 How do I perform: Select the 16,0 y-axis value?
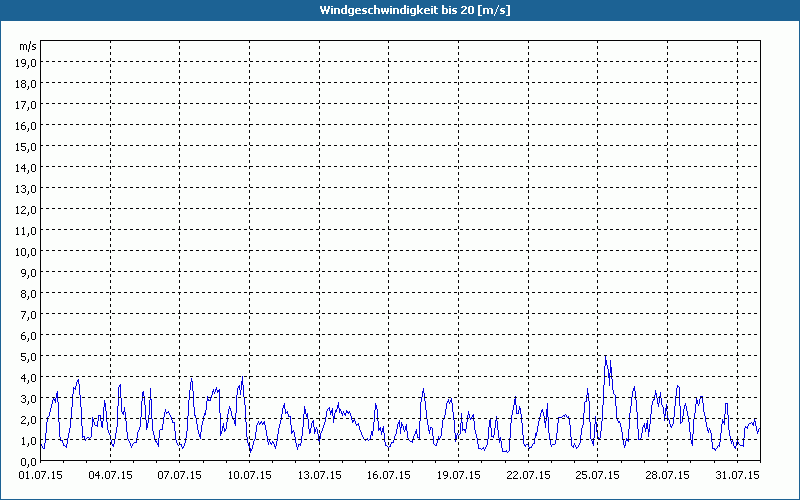click(27, 126)
